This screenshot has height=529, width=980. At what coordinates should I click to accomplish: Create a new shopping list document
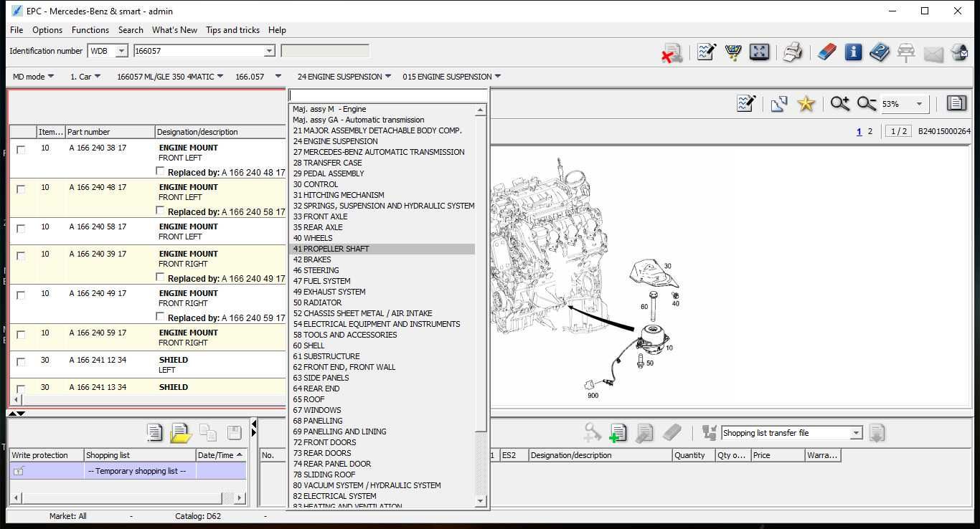[154, 432]
